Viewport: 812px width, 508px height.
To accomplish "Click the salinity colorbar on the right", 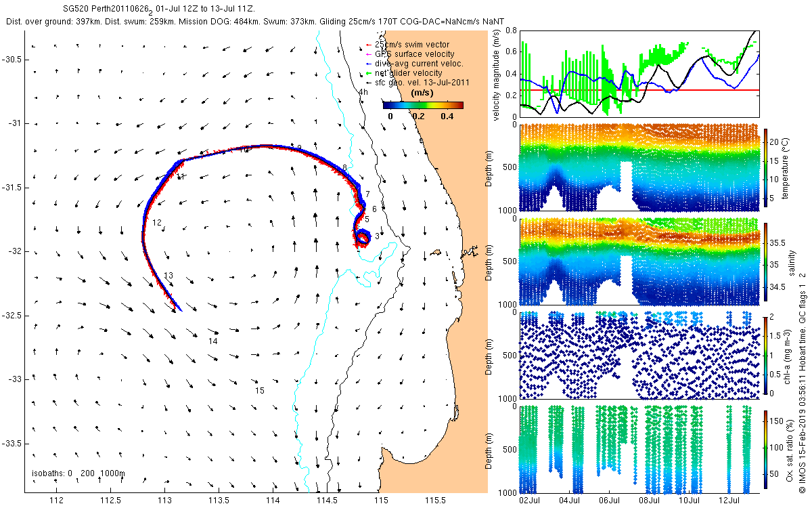I will coord(766,261).
